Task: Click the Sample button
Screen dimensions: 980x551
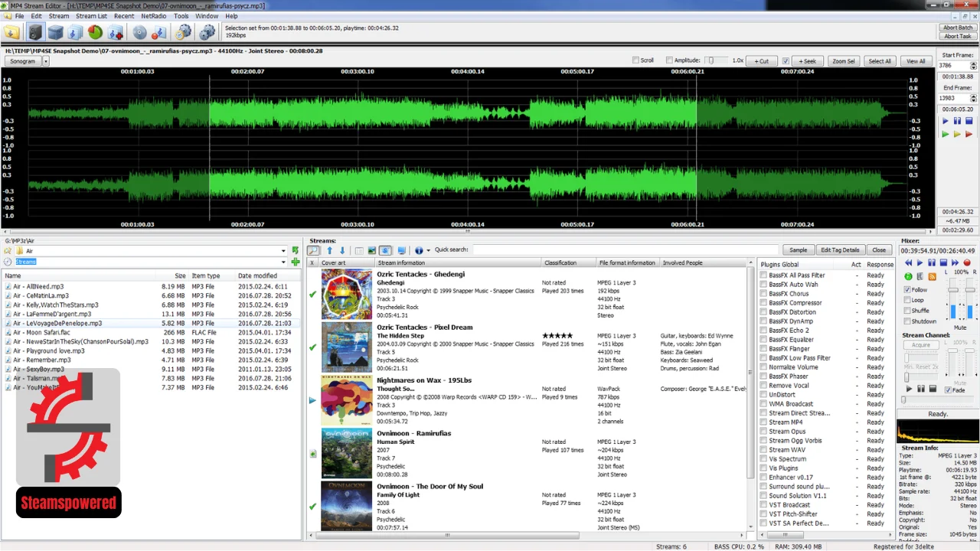Action: pyautogui.click(x=798, y=250)
